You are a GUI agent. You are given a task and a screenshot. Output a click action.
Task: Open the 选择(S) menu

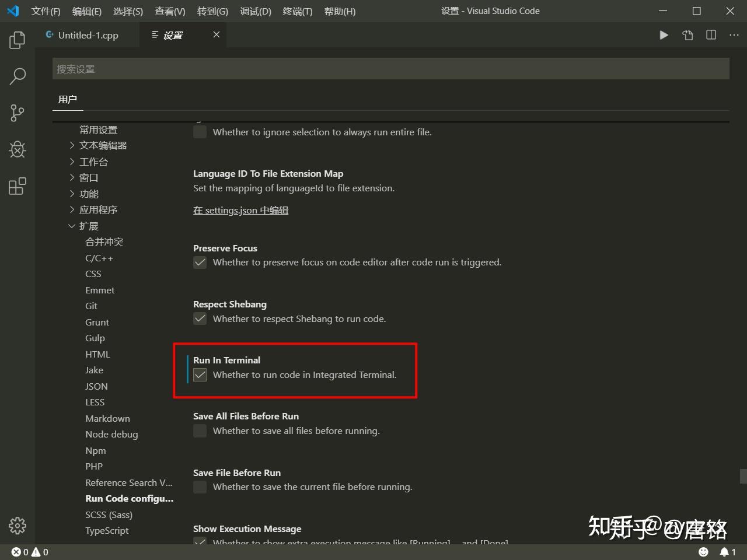point(128,11)
